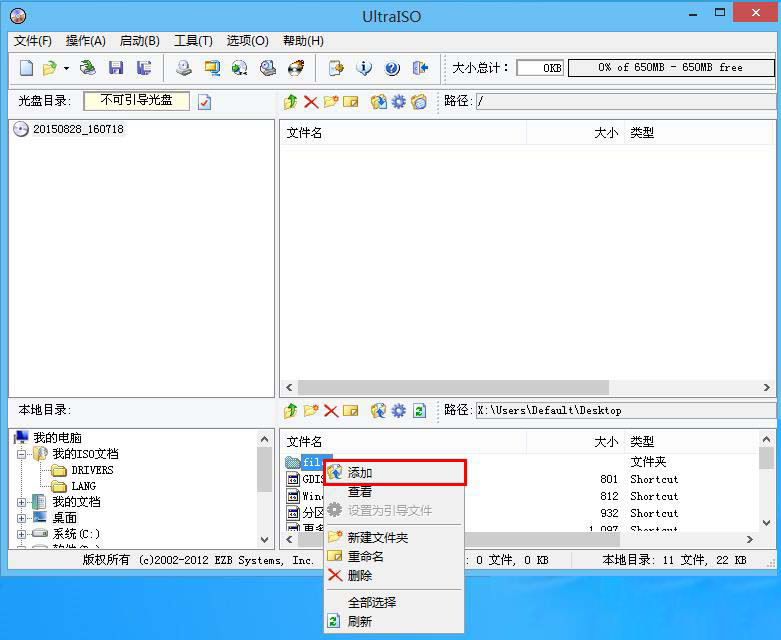Click the Up folder icon in 光盘目录 toolbar
The image size is (781, 640).
(290, 102)
